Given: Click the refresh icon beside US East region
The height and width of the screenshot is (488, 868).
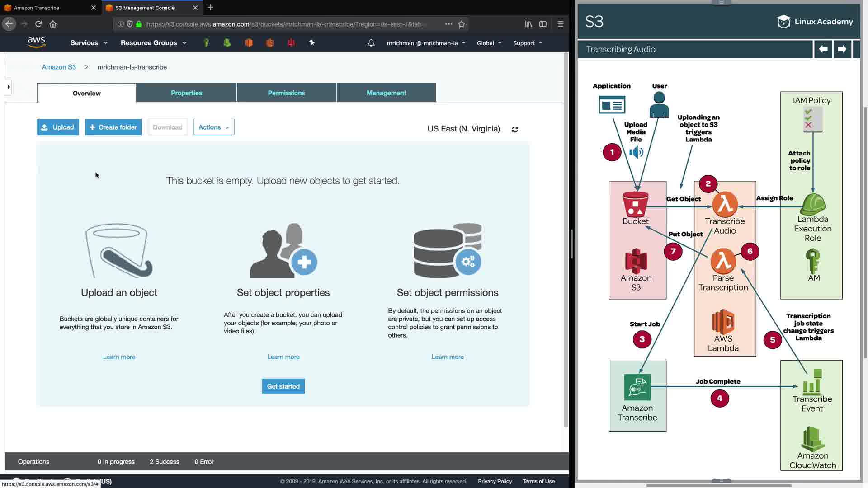Looking at the screenshot, I should tap(514, 129).
